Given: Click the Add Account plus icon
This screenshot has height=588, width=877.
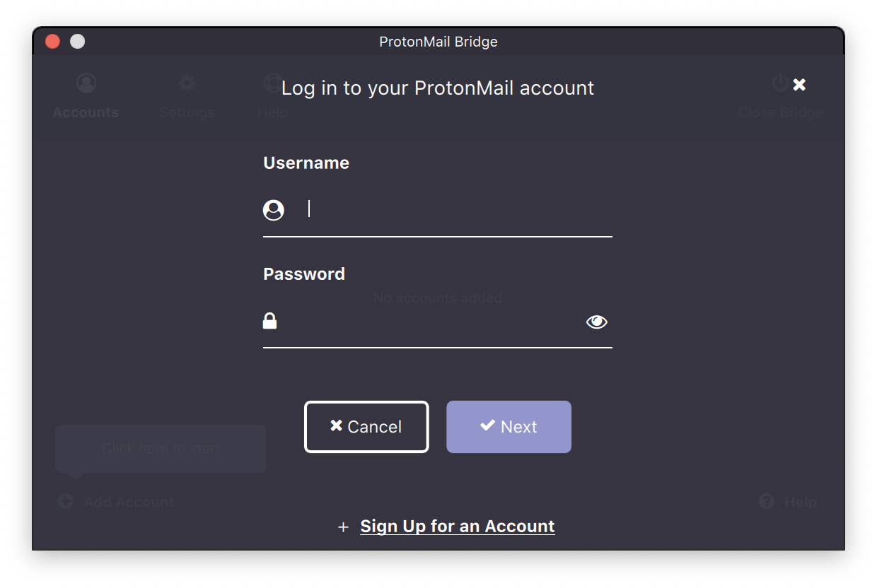Looking at the screenshot, I should point(66,502).
